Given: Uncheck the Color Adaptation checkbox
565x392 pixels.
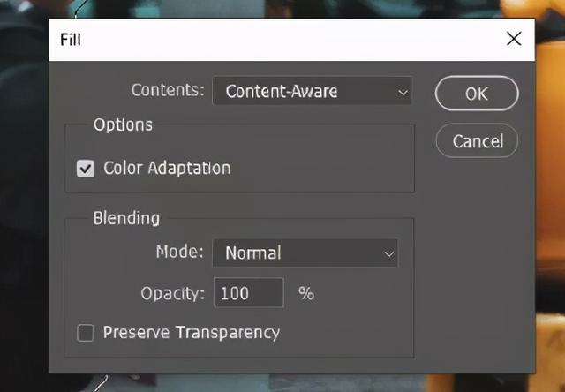Looking at the screenshot, I should [86, 169].
